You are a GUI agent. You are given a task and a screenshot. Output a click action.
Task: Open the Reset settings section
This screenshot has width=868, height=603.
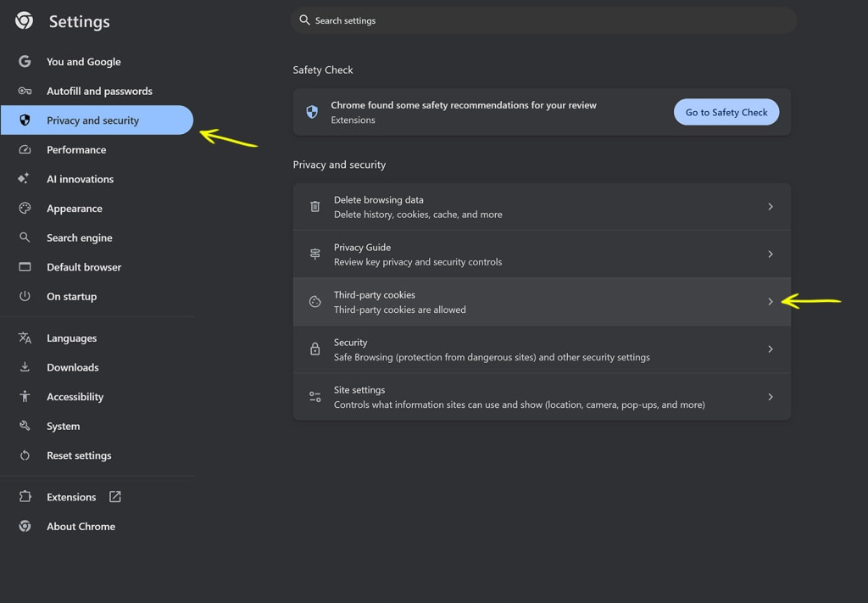(x=97, y=455)
